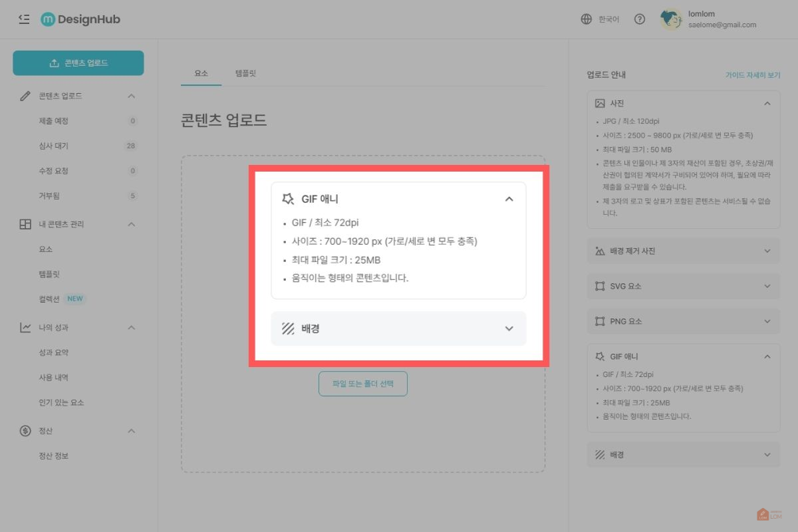Click the mountain icon beside 배경 제거 사진
The image size is (798, 532).
(599, 251)
